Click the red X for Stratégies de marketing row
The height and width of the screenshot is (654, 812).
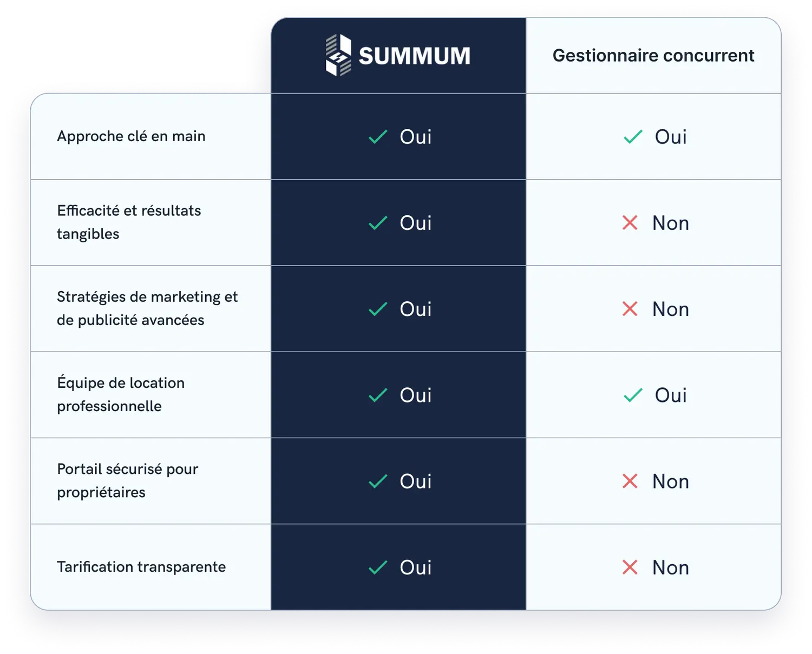(630, 309)
